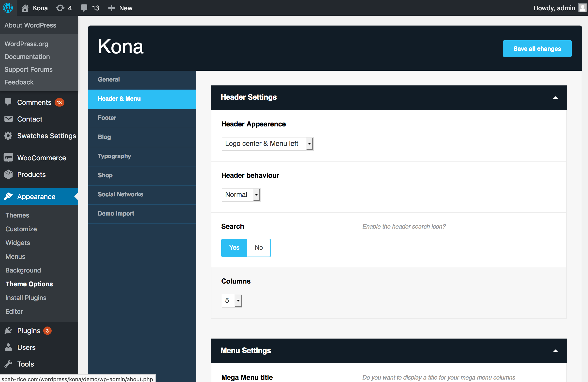
Task: Click the Contact envelope icon
Action: click(8, 119)
